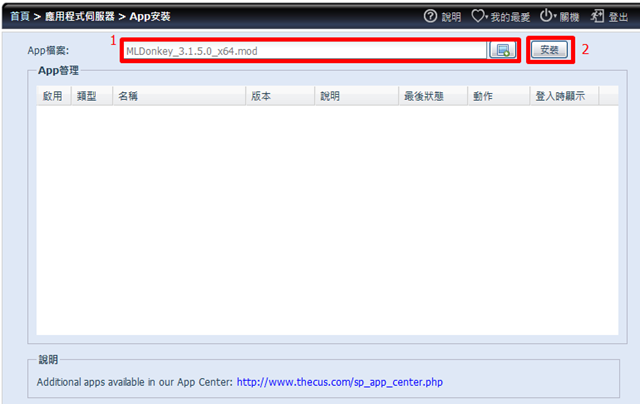This screenshot has height=404, width=640.
Task: Click the App安裝 breadcrumb item
Action: (x=150, y=16)
